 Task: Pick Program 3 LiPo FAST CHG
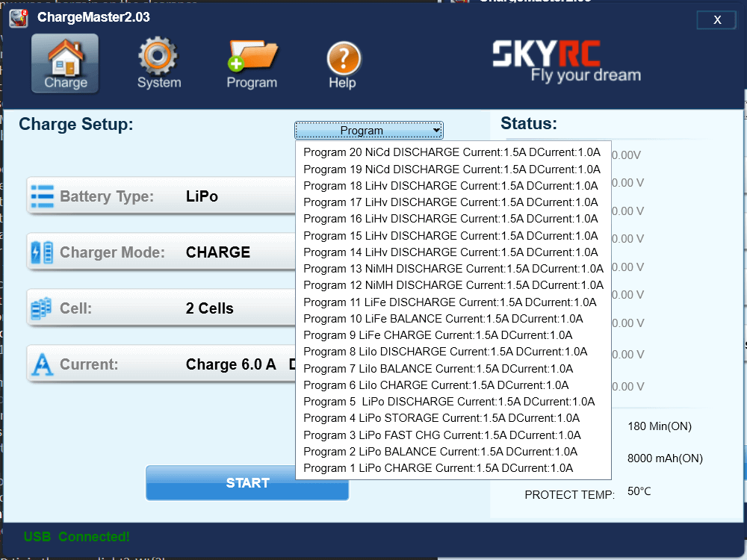441,435
